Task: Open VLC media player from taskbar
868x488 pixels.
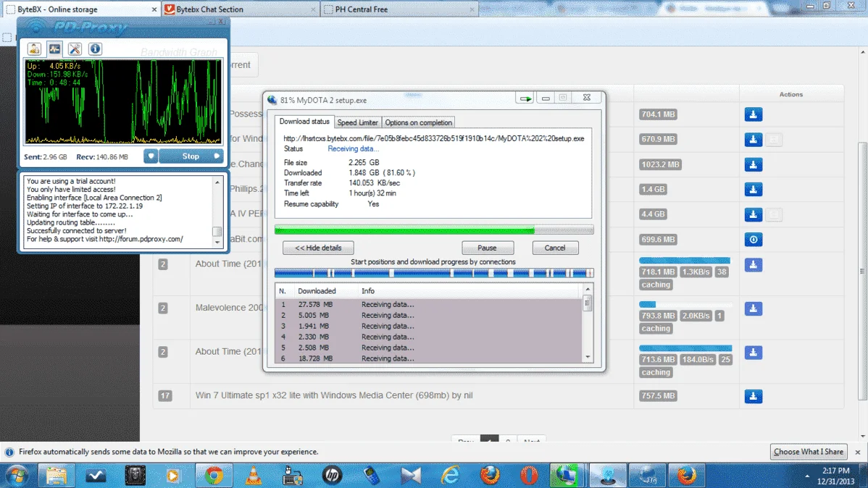Action: (253, 475)
